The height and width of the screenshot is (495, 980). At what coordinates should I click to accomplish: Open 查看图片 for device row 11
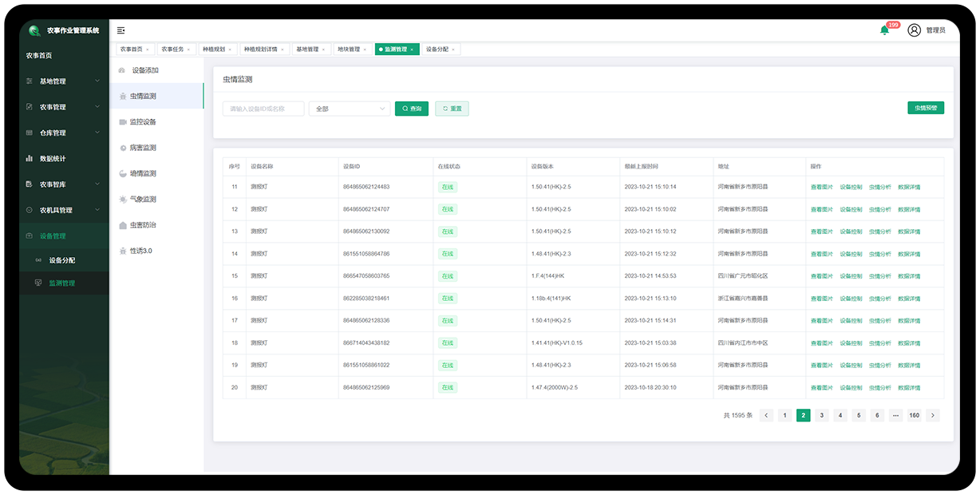coord(821,187)
